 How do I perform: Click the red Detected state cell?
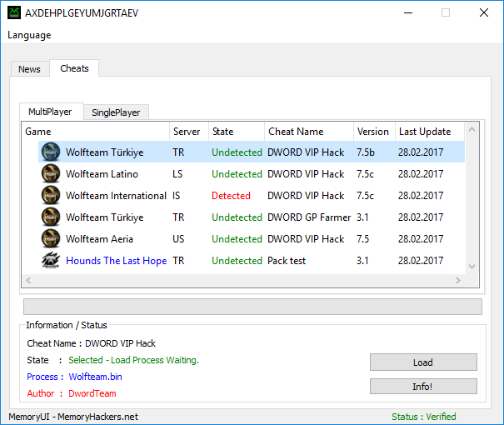[231, 196]
